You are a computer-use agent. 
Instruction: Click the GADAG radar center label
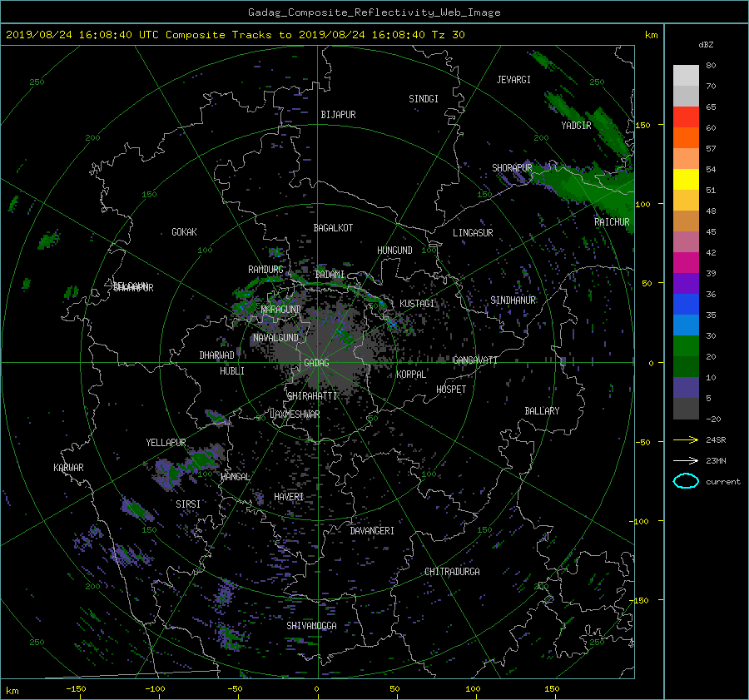[316, 363]
